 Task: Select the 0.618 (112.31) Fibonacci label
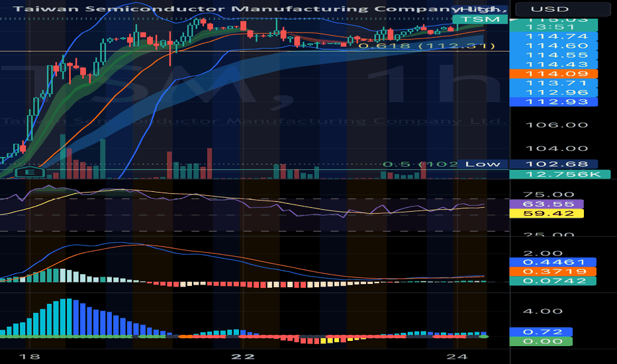pyautogui.click(x=426, y=46)
